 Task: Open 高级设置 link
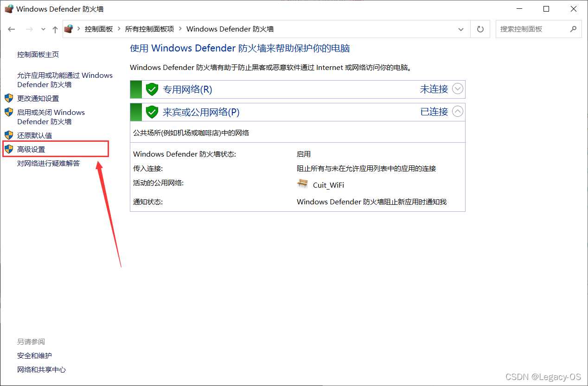point(31,149)
